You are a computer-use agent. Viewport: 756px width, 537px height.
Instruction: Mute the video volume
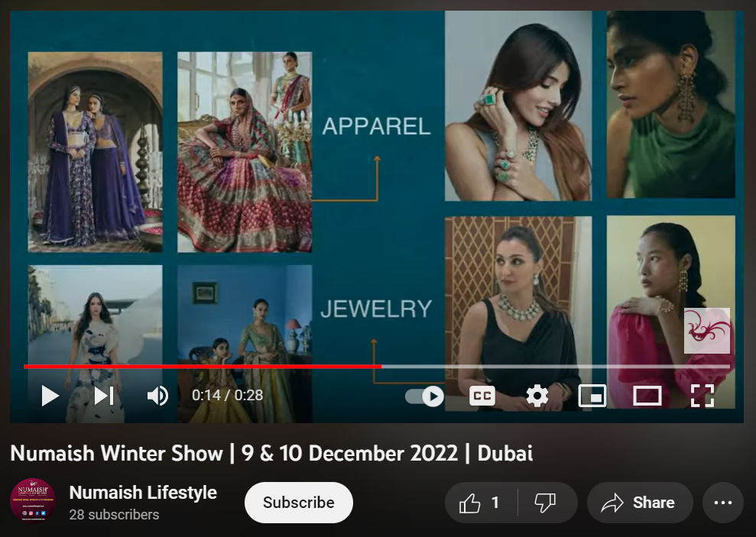coord(157,396)
